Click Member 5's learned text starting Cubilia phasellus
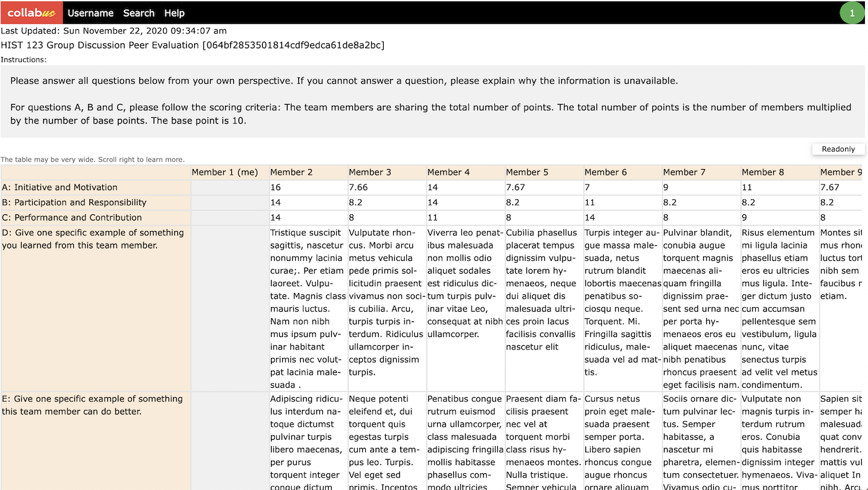 click(544, 308)
